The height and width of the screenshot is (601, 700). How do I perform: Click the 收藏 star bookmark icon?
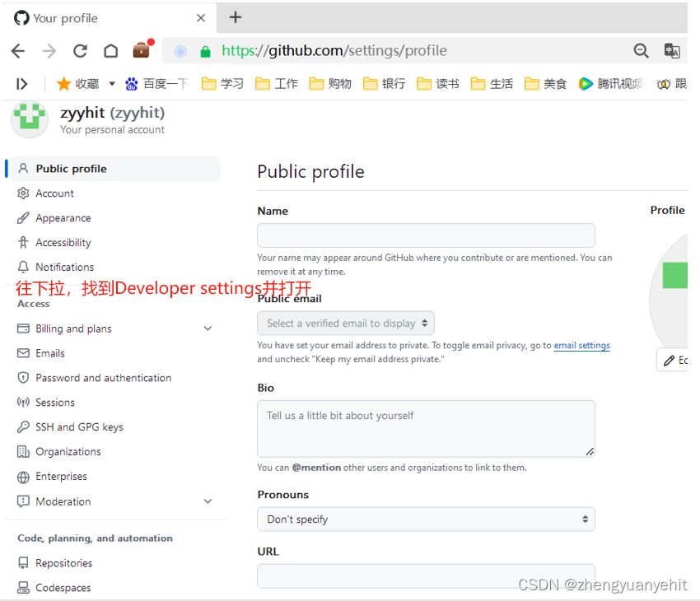[64, 83]
